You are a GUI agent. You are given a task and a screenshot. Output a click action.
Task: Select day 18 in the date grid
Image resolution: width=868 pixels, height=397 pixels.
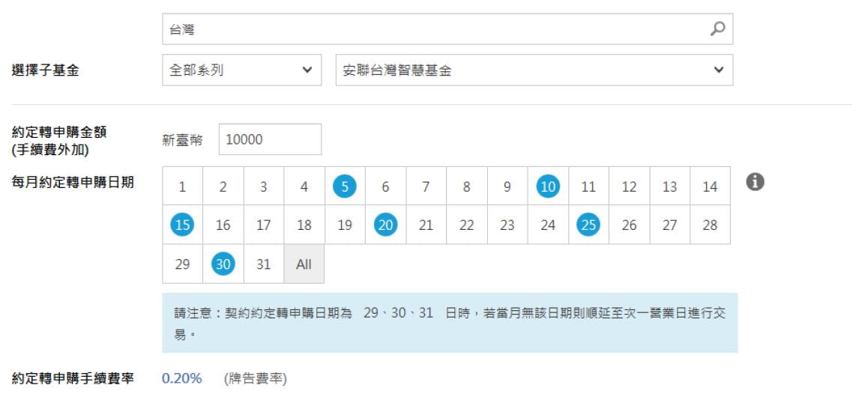pos(304,225)
